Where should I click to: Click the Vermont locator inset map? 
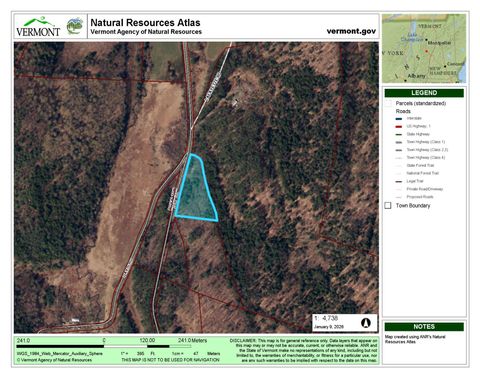pos(424,48)
